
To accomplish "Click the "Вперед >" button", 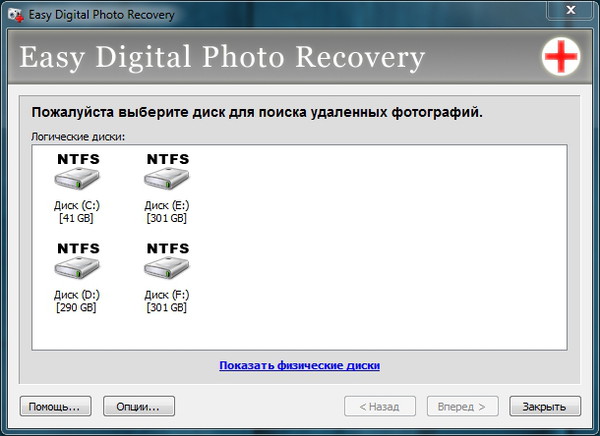I will [462, 406].
